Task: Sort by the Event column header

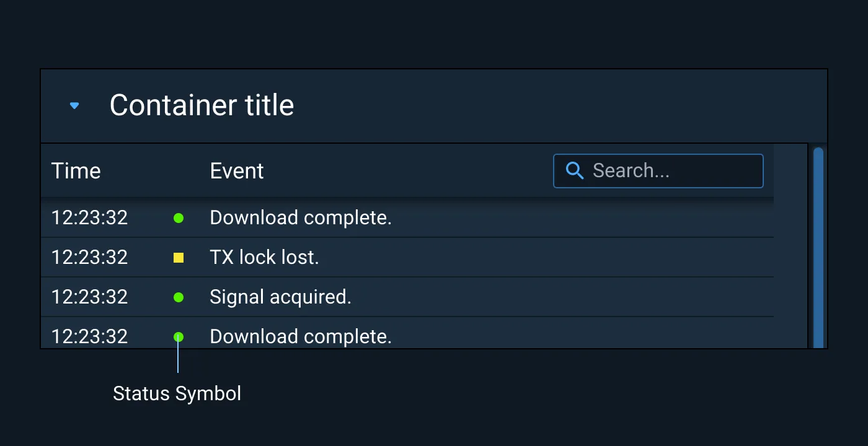Action: (x=237, y=171)
